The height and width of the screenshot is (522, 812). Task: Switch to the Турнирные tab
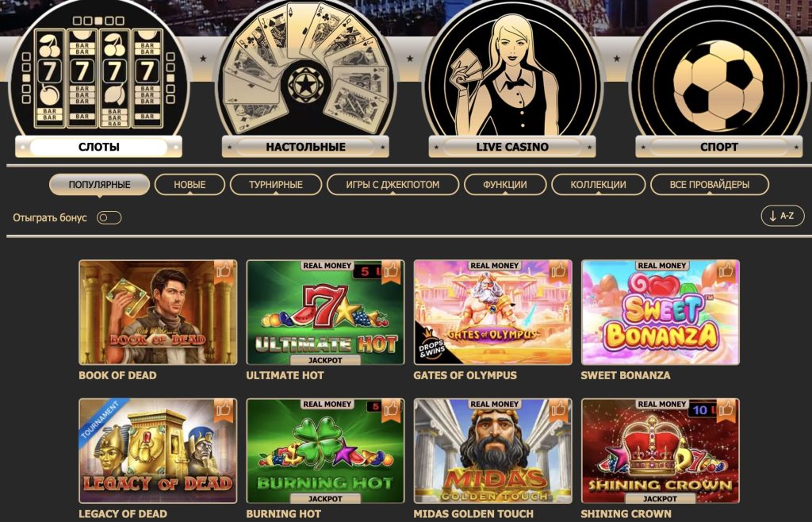coord(275,185)
